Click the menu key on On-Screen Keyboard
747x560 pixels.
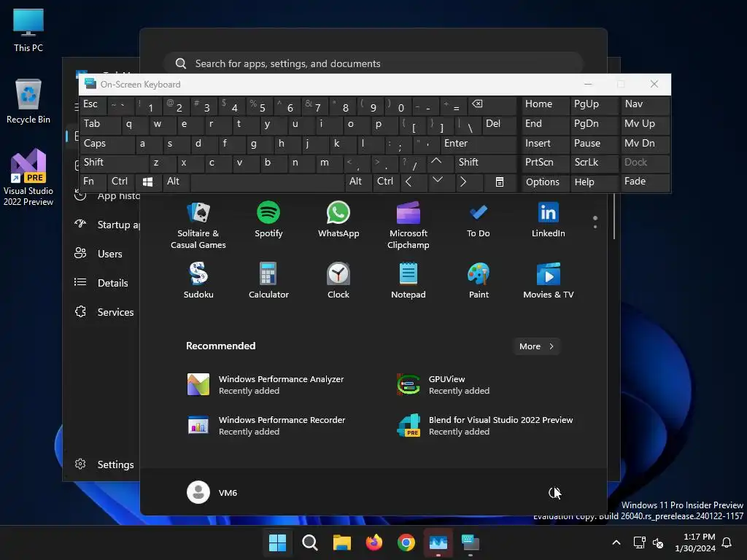[x=499, y=182]
